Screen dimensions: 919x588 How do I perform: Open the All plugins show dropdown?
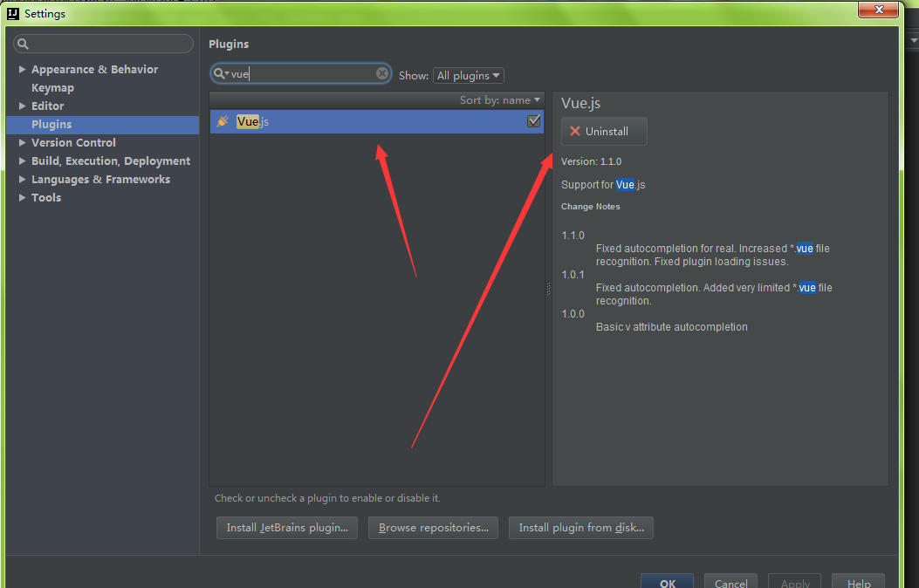click(x=469, y=76)
